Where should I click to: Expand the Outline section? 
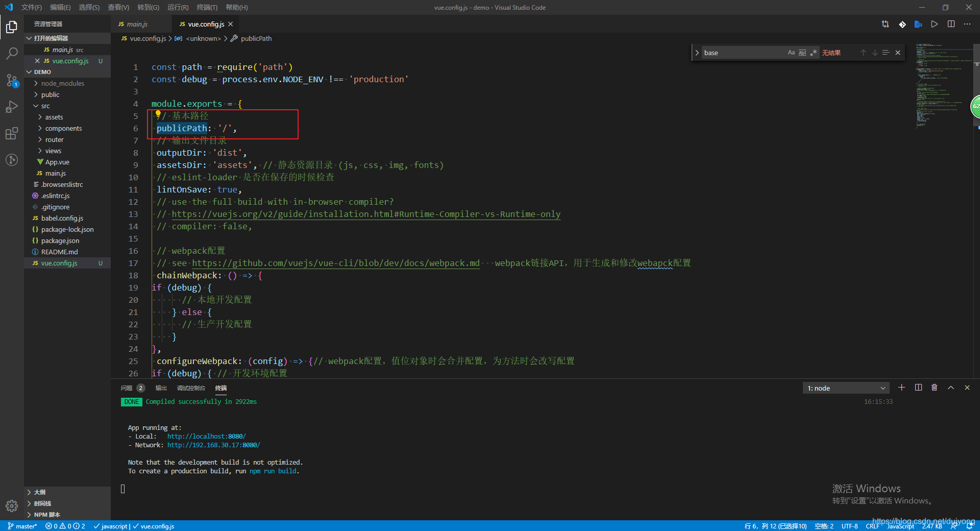pyautogui.click(x=67, y=492)
